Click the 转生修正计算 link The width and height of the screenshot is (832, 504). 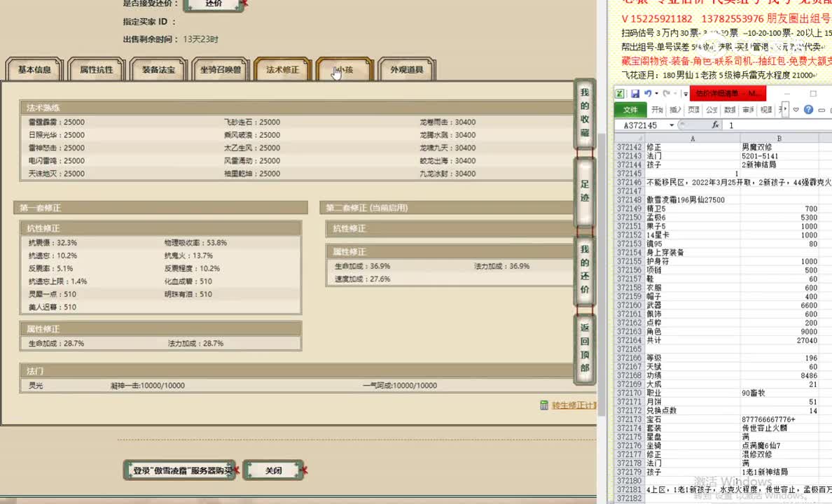[x=571, y=405]
